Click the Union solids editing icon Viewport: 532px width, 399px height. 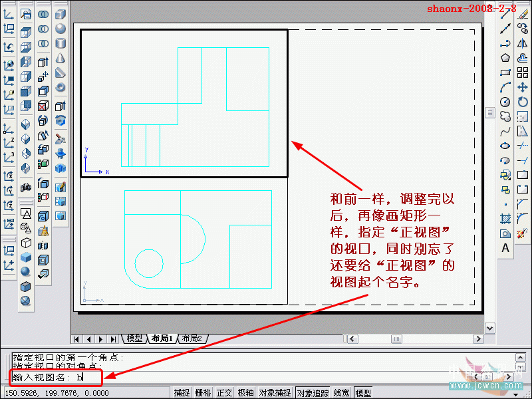[x=43, y=14]
